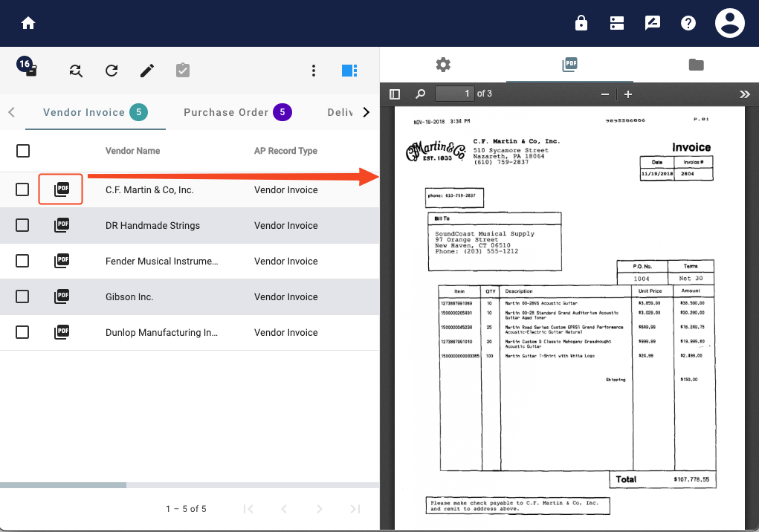Click the invoice Total amount in PDF

(x=691, y=479)
